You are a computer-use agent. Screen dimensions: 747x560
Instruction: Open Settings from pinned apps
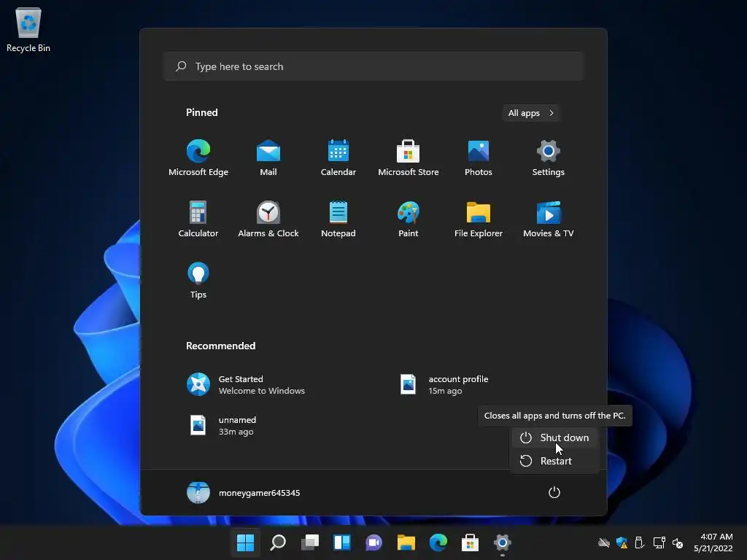click(549, 158)
